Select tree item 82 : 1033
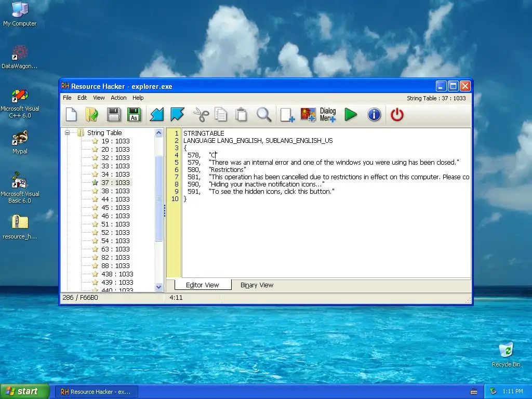Image resolution: width=532 pixels, height=399 pixels. 115,258
